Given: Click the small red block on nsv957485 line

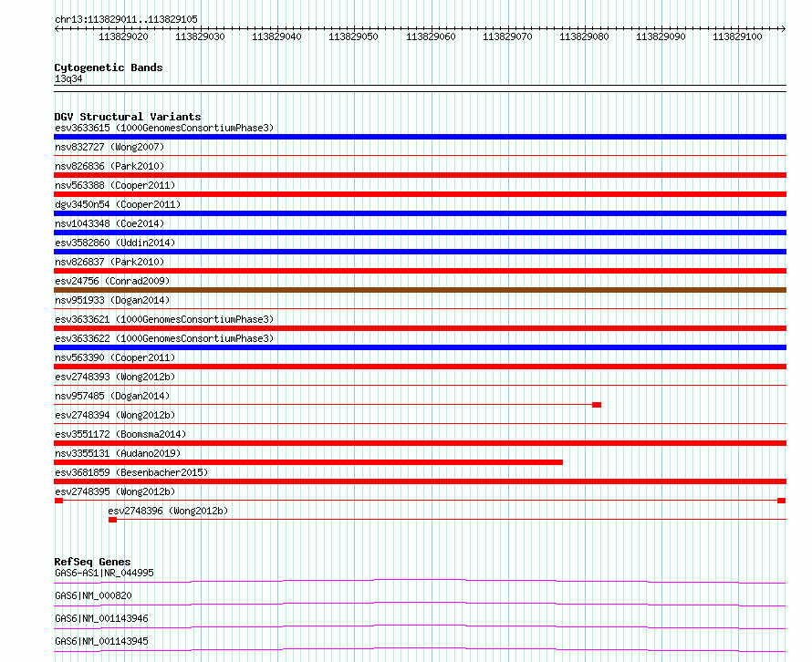Looking at the screenshot, I should (597, 405).
